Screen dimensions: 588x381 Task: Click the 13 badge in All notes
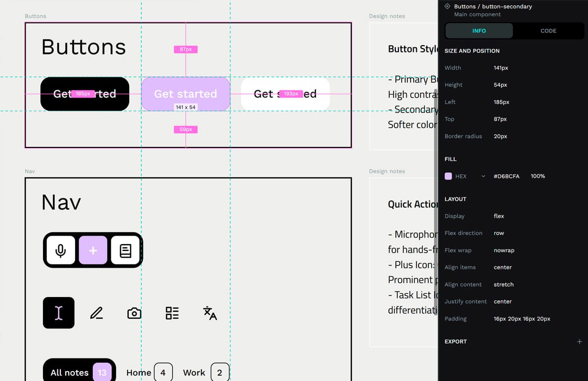pyautogui.click(x=102, y=373)
